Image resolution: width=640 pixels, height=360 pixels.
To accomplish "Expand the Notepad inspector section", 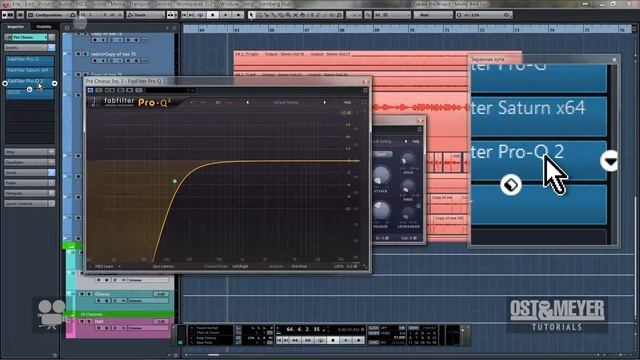I will (x=29, y=193).
